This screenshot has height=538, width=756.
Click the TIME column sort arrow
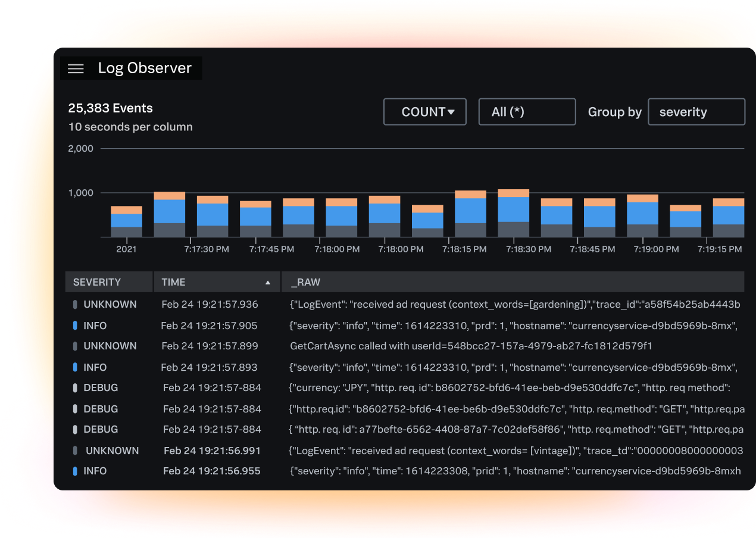pyautogui.click(x=268, y=283)
